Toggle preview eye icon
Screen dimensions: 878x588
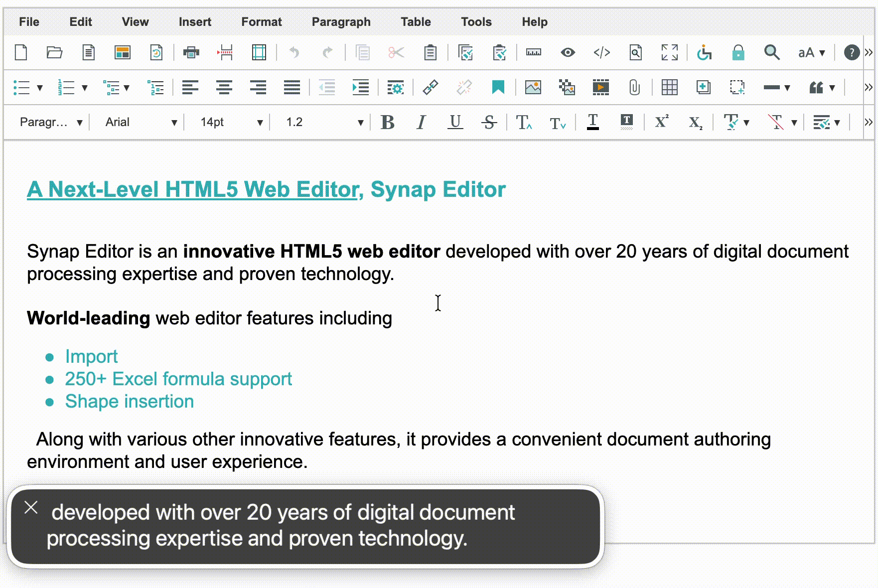point(568,52)
